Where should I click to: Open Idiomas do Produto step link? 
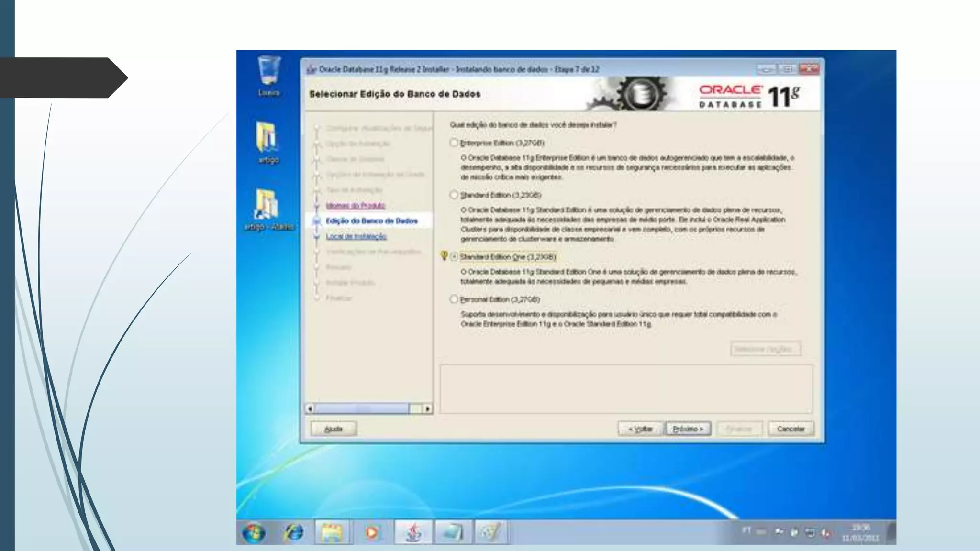tap(356, 205)
